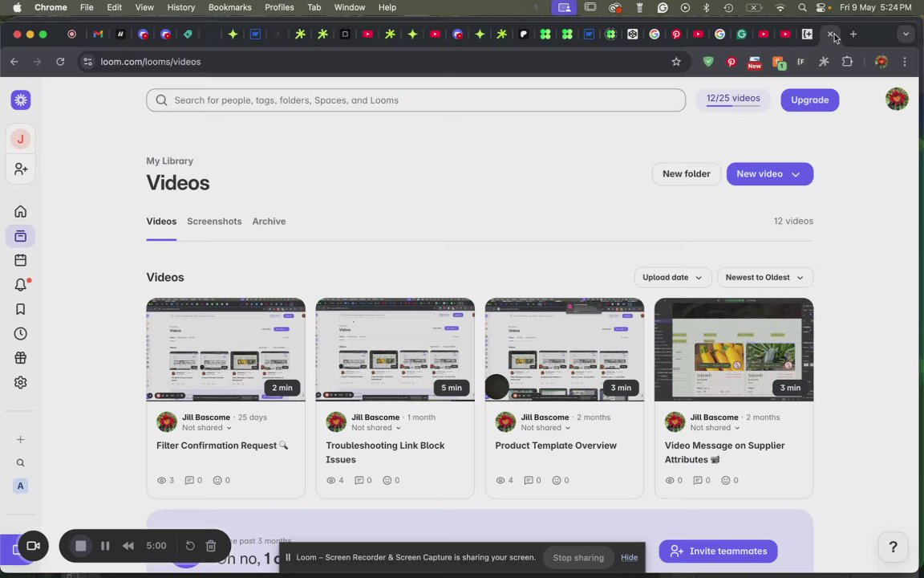This screenshot has width=924, height=578.
Task: Stop the Loom recording
Action: coord(81,546)
